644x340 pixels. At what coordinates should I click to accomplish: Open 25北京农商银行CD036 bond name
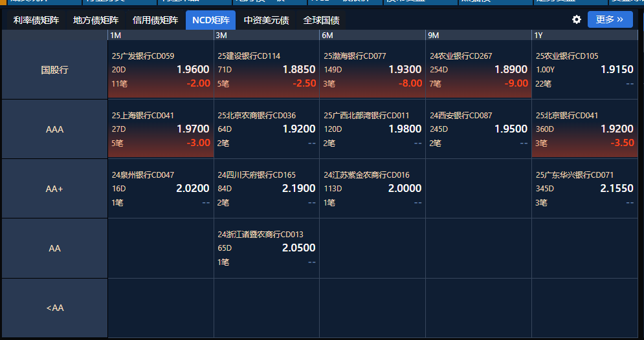pos(257,115)
